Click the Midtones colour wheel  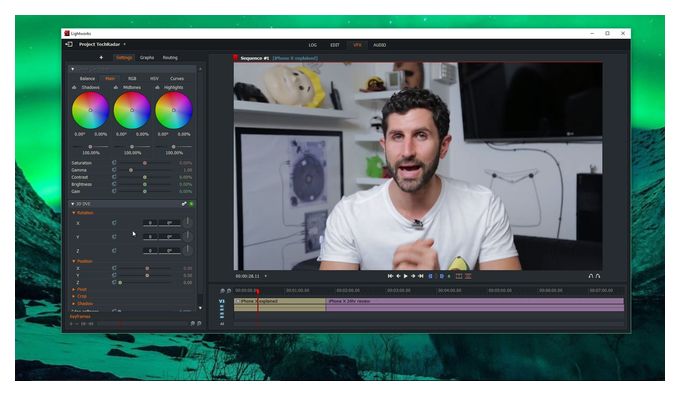pos(132,110)
